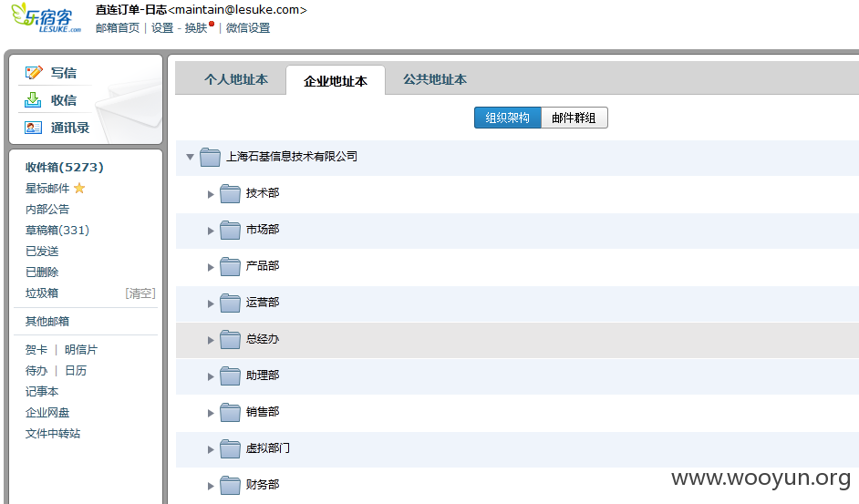The height and width of the screenshot is (504, 859).
Task: Click the 财务部 folder icon
Action: pyautogui.click(x=230, y=486)
